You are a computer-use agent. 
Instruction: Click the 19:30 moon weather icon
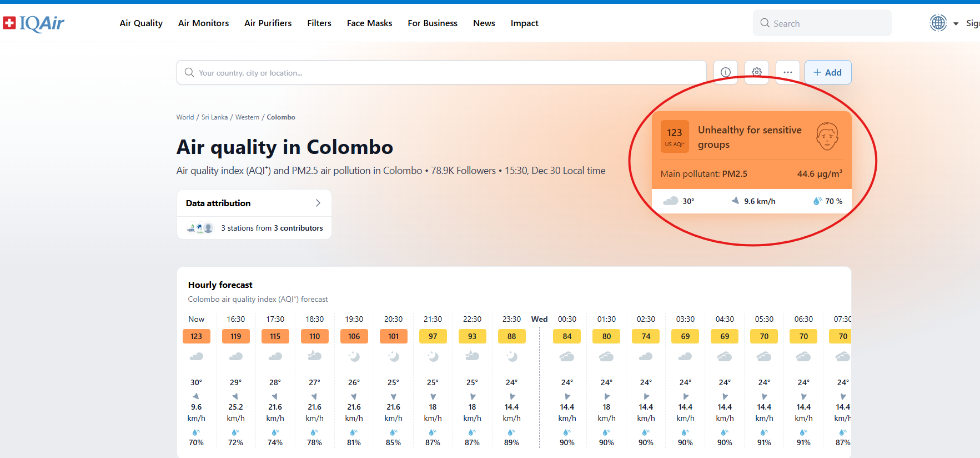click(354, 356)
